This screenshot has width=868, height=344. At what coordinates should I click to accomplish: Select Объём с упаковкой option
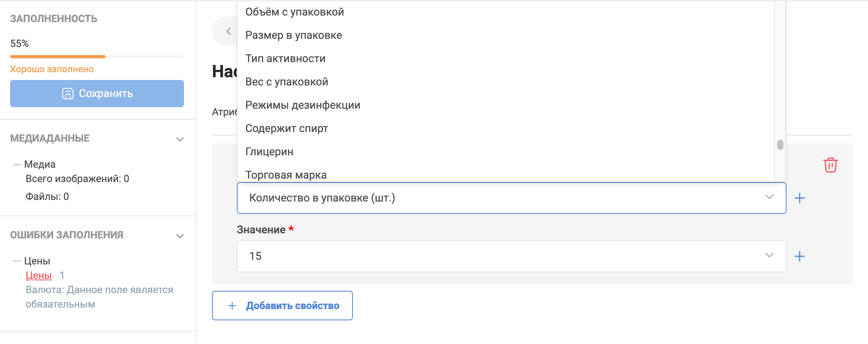[295, 12]
